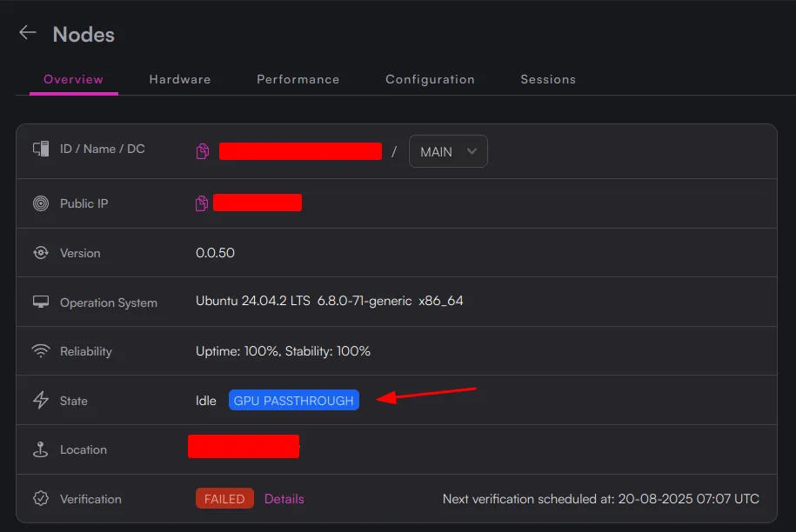The height and width of the screenshot is (532, 796).
Task: Click the Version row icon
Action: point(41,253)
